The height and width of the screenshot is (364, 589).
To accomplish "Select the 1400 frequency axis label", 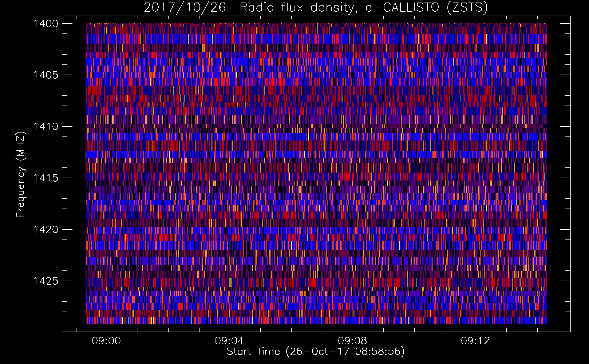I will (x=46, y=24).
